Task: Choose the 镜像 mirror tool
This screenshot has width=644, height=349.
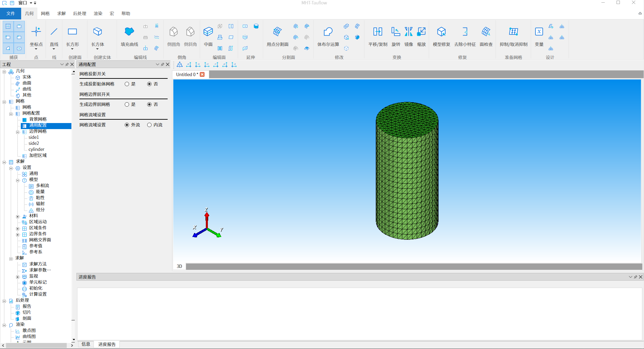Action: click(408, 32)
